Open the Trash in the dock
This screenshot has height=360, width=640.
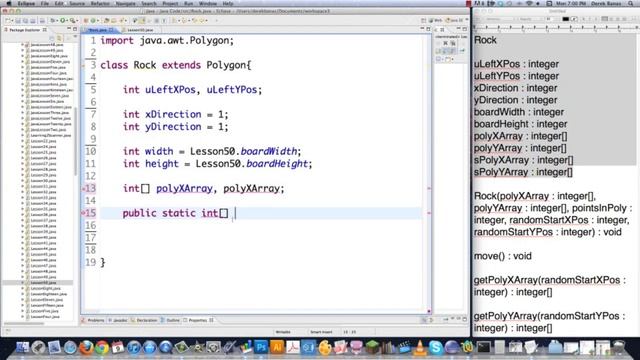[619, 347]
